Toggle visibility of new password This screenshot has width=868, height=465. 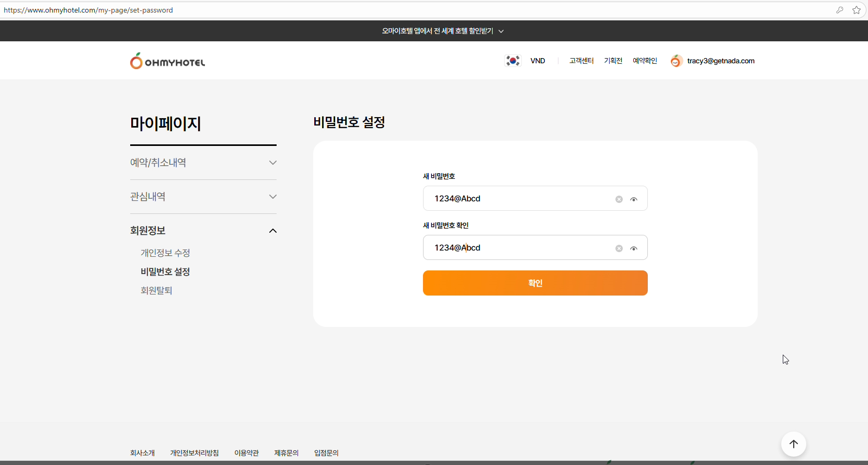tap(634, 199)
